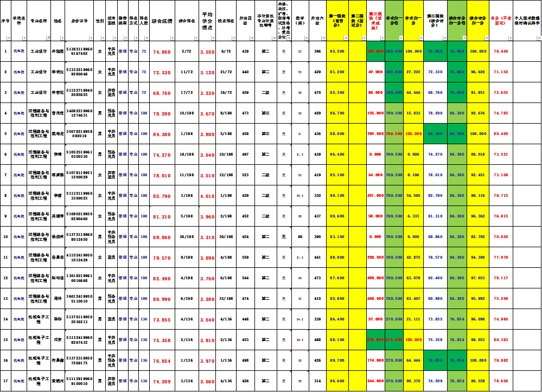Viewport: 542px width, 392px height.
Task: Click filter arrow on 学术归一分母 column
Action: [400, 38]
